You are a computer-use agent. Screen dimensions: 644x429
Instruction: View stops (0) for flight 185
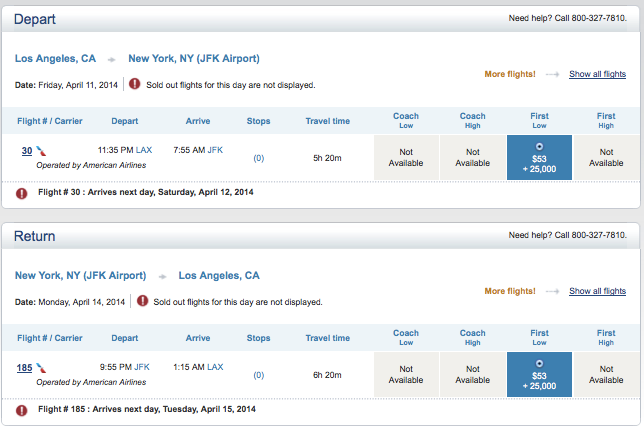click(x=258, y=375)
